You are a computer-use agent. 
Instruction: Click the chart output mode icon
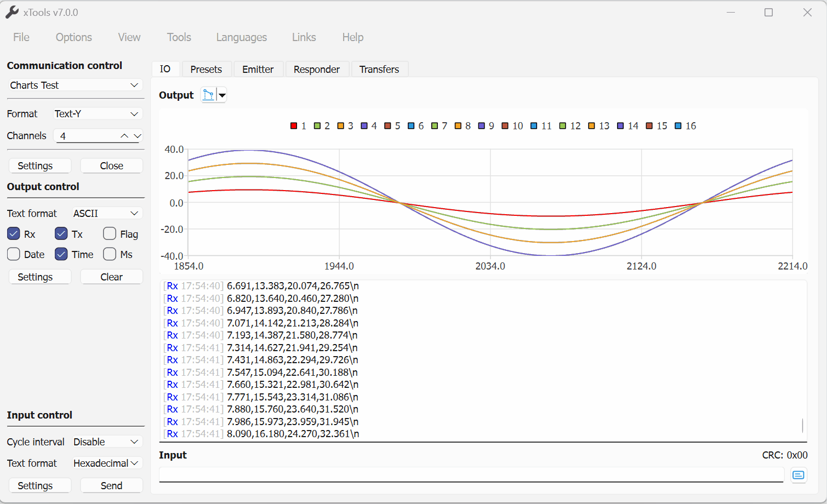tap(208, 95)
